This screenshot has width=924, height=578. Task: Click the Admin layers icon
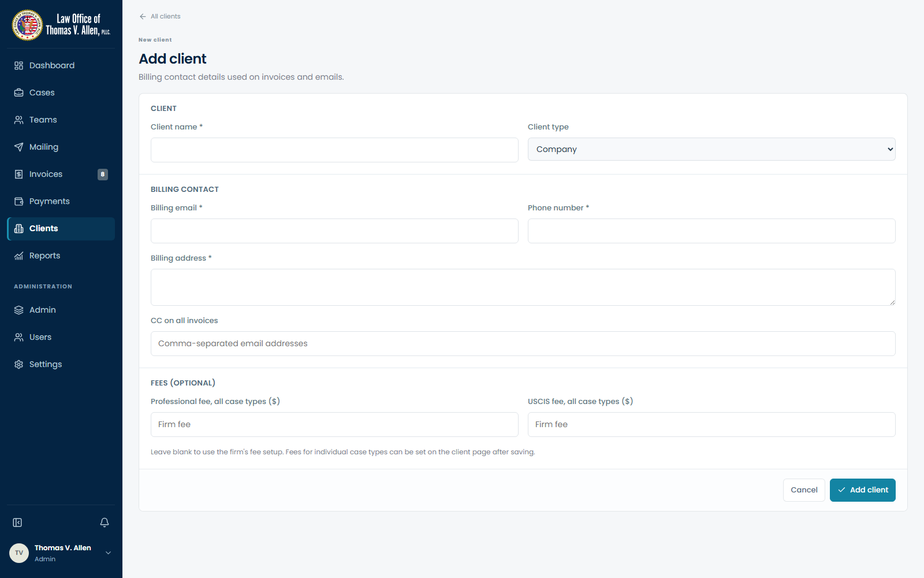18,310
